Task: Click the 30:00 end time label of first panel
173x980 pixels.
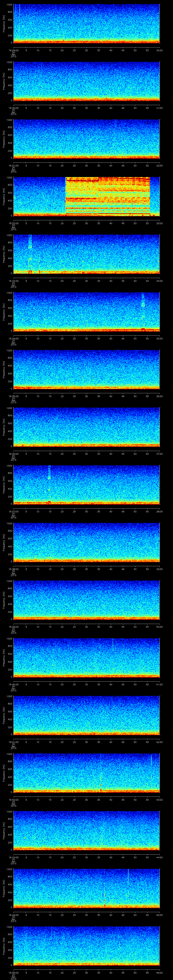Action: point(159,50)
